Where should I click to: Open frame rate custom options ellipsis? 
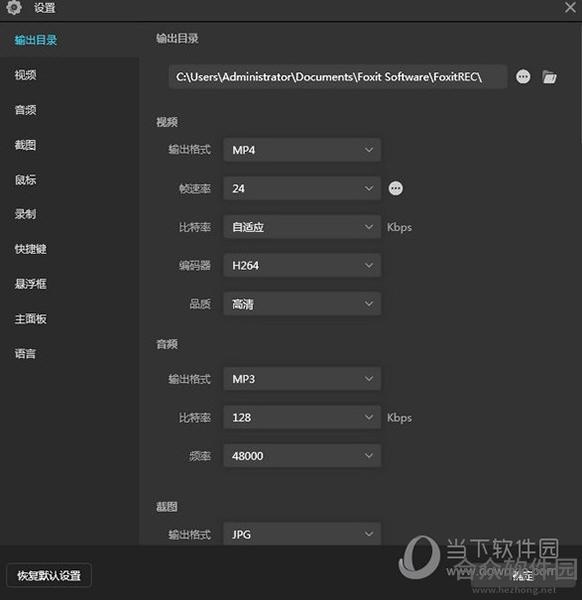[x=395, y=188]
